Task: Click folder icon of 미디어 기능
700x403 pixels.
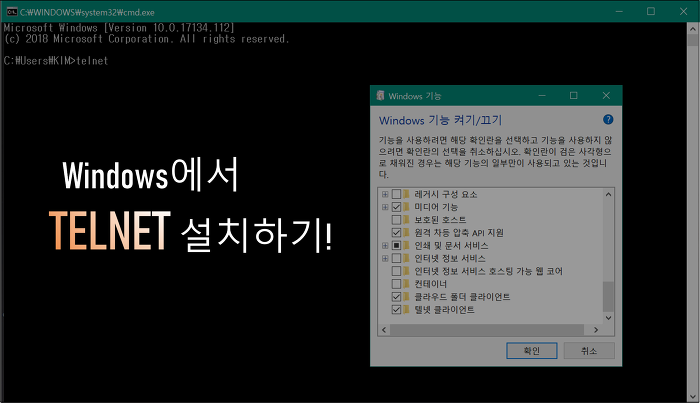Action: [407, 207]
